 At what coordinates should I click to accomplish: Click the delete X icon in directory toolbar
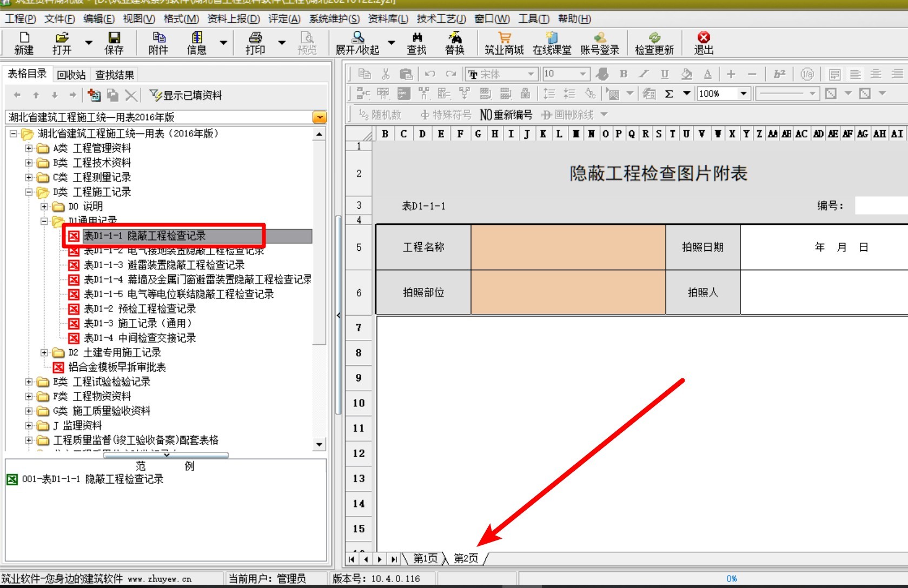pos(131,96)
